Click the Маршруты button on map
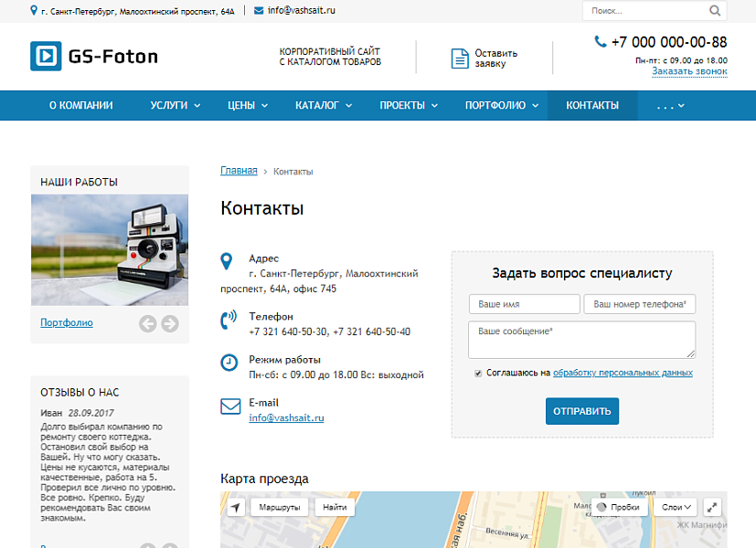Image resolution: width=756 pixels, height=548 pixels. pyautogui.click(x=280, y=507)
